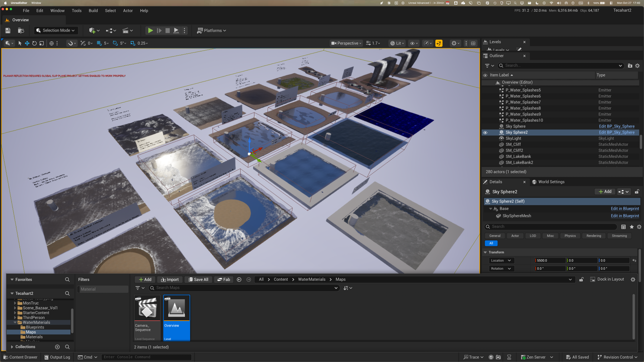Screen dimensions: 644x362
Task: Click the Output Log status bar button
Action: coord(57,357)
